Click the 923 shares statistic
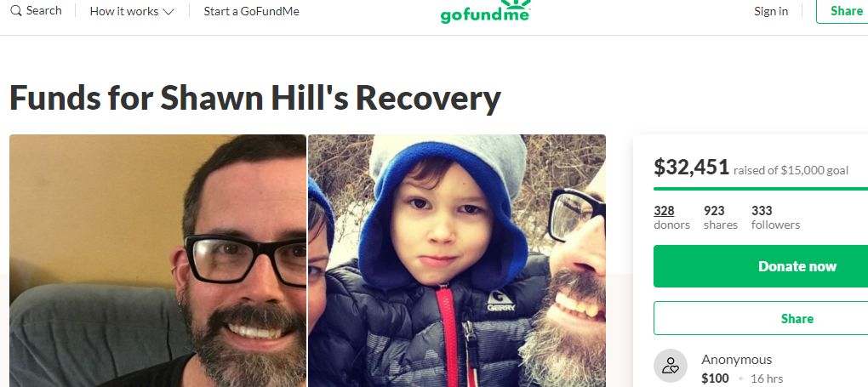 720,217
